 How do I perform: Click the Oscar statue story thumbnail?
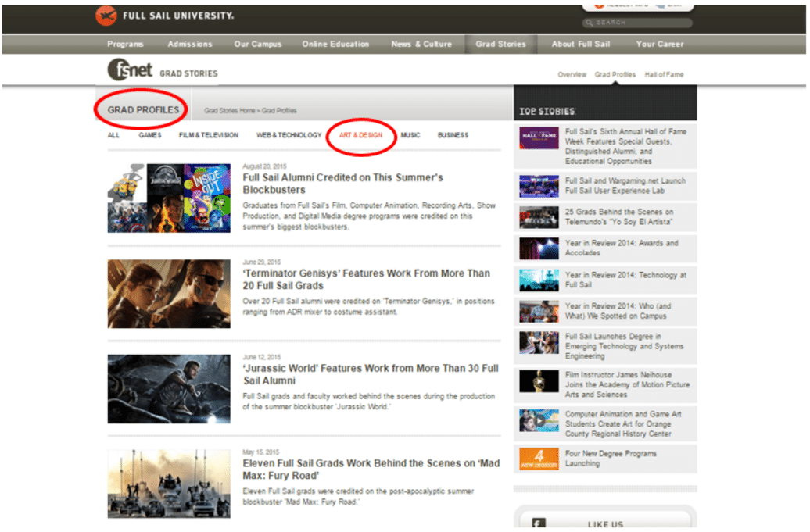(x=539, y=381)
